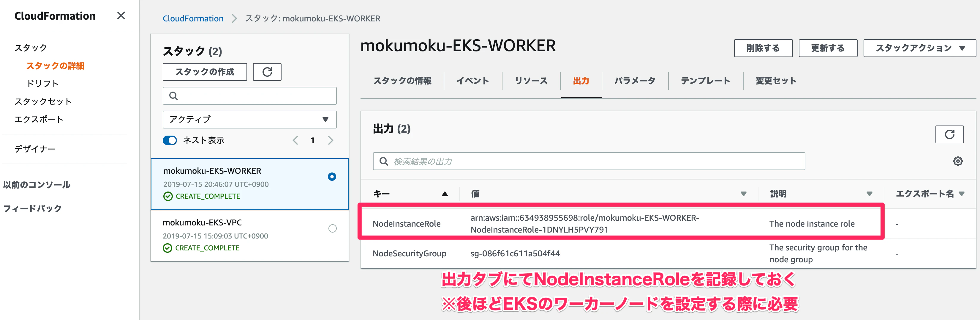Open ドリフト in the side navigation
This screenshot has width=980, height=320.
pyautogui.click(x=42, y=84)
